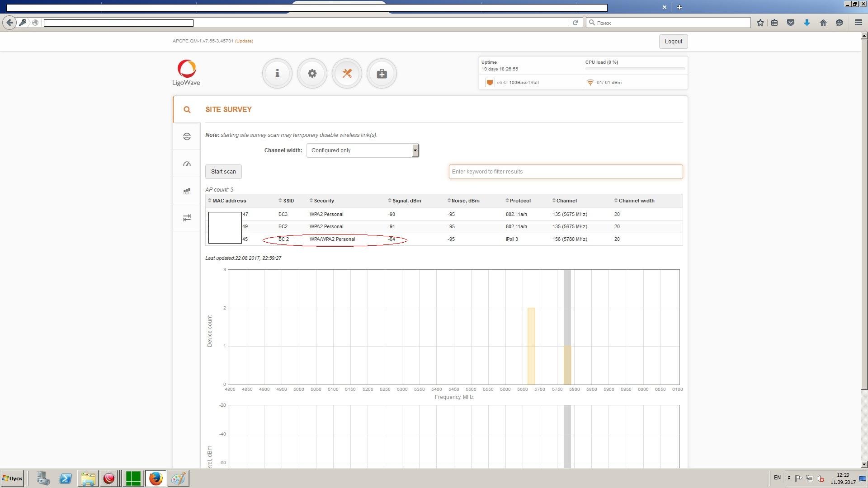Open a new browser tab
868x488 pixels.
click(679, 7)
